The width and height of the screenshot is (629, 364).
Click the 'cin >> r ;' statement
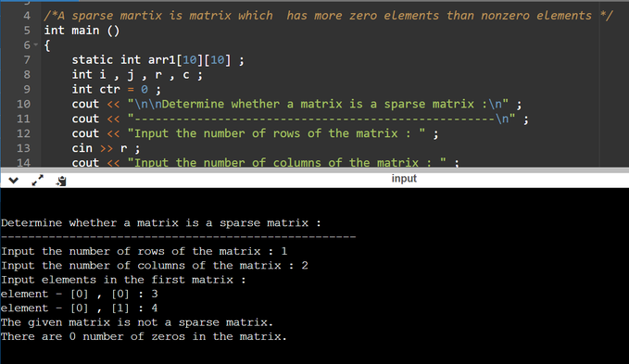click(x=106, y=148)
